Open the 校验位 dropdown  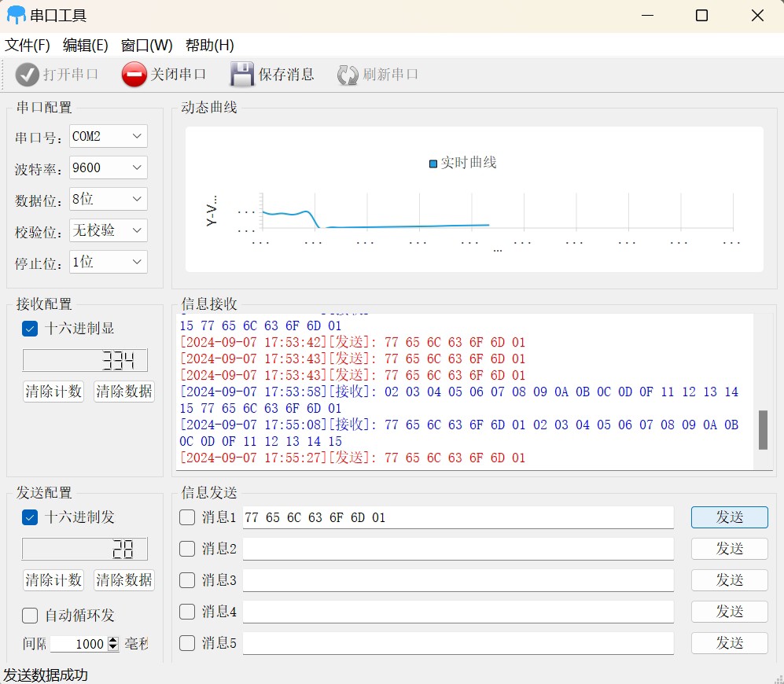click(x=109, y=230)
